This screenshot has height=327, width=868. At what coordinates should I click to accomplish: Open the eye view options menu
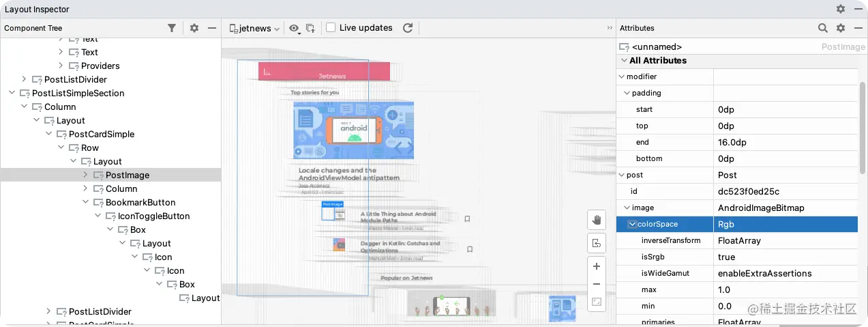click(x=294, y=28)
